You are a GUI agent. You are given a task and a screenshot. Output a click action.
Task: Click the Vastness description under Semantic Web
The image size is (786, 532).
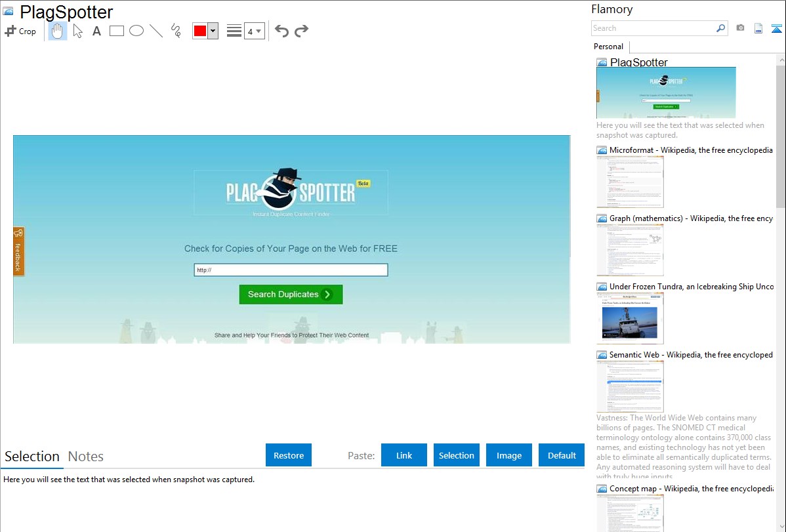[684, 447]
